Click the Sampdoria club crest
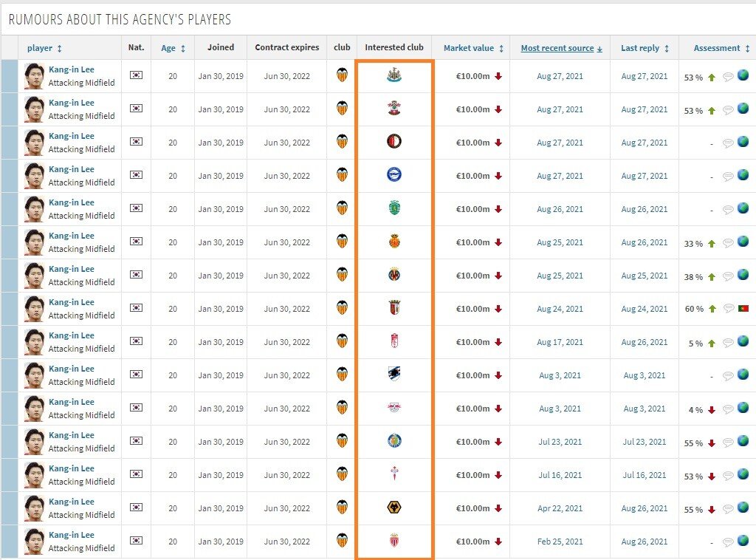 coord(394,375)
